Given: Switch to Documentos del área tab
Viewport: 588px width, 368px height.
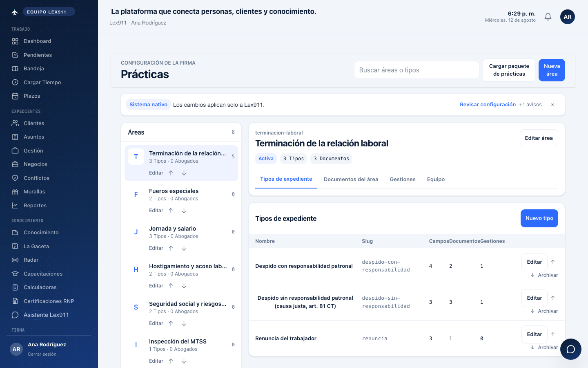Looking at the screenshot, I should (x=351, y=179).
